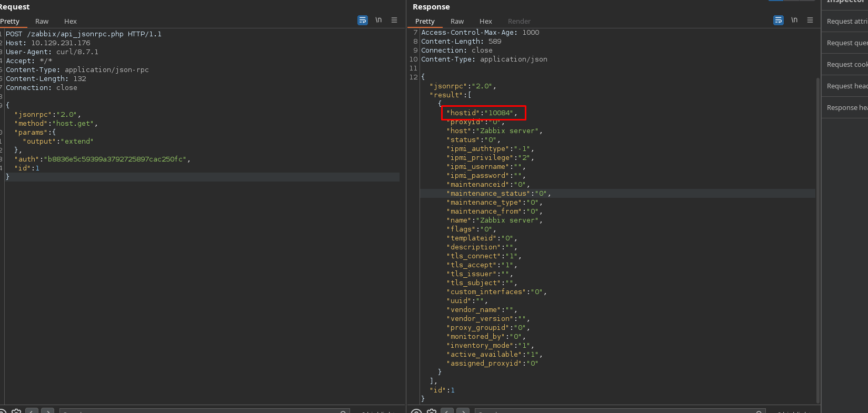Image resolution: width=868 pixels, height=413 pixels.
Task: Click the "ipmi_authtype":"-1" line
Action: pos(490,148)
